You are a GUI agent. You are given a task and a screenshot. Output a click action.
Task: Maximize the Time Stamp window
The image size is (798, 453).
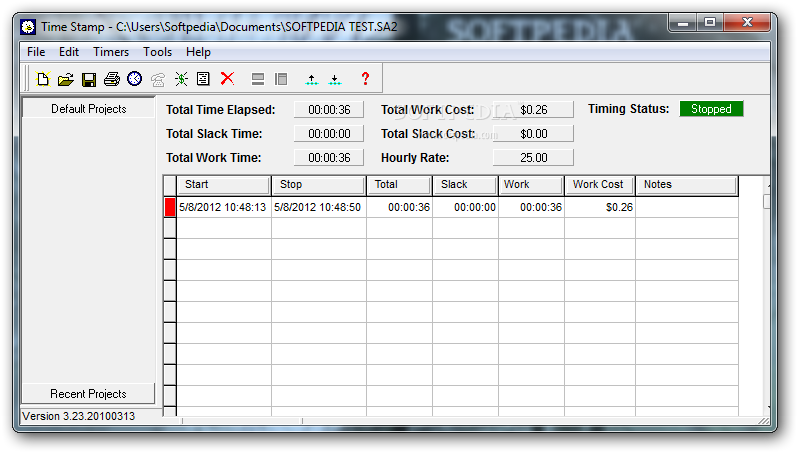(710, 22)
